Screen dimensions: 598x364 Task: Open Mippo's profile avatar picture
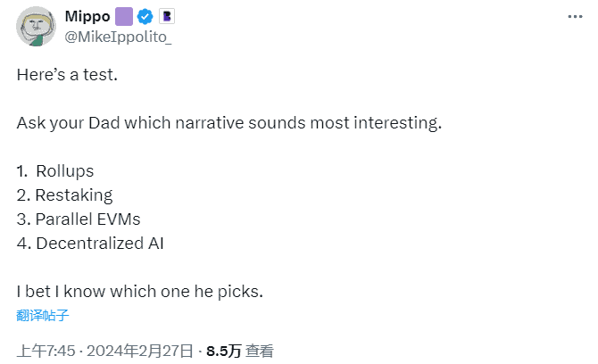[36, 27]
